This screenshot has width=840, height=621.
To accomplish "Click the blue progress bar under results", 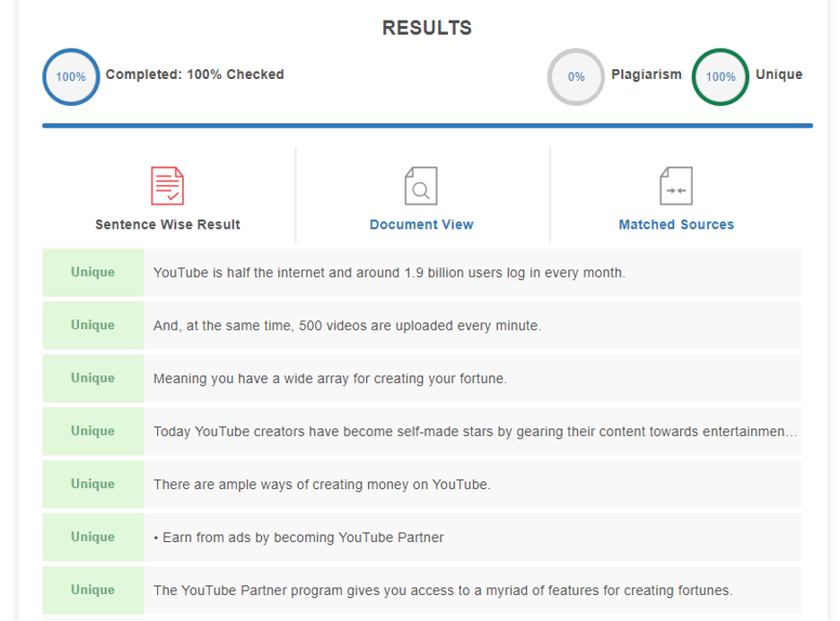I will 427,126.
